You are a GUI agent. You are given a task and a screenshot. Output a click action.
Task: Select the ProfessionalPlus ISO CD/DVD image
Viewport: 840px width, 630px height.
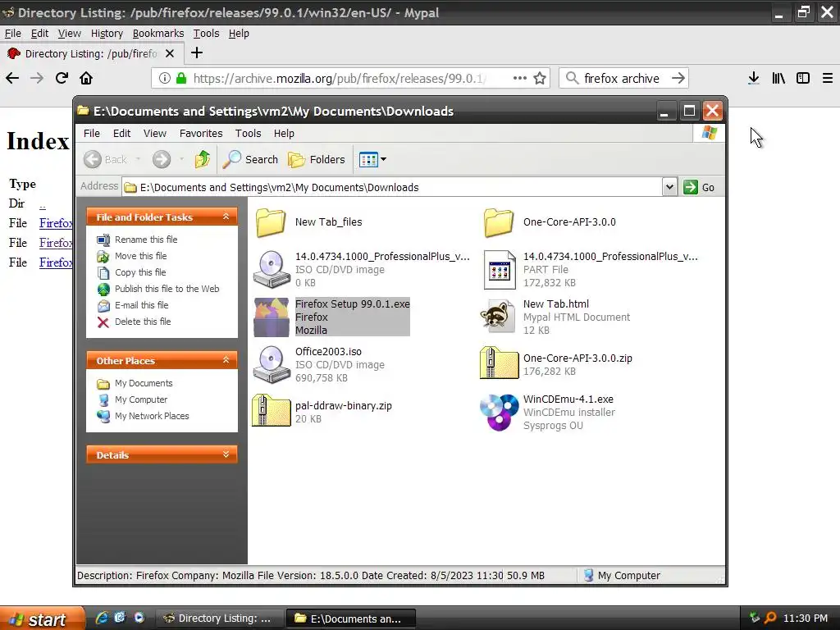362,269
